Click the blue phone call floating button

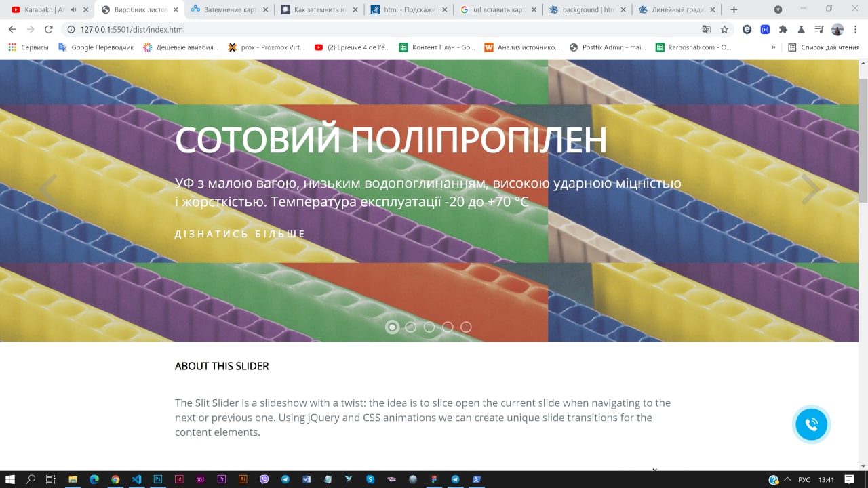(x=812, y=425)
